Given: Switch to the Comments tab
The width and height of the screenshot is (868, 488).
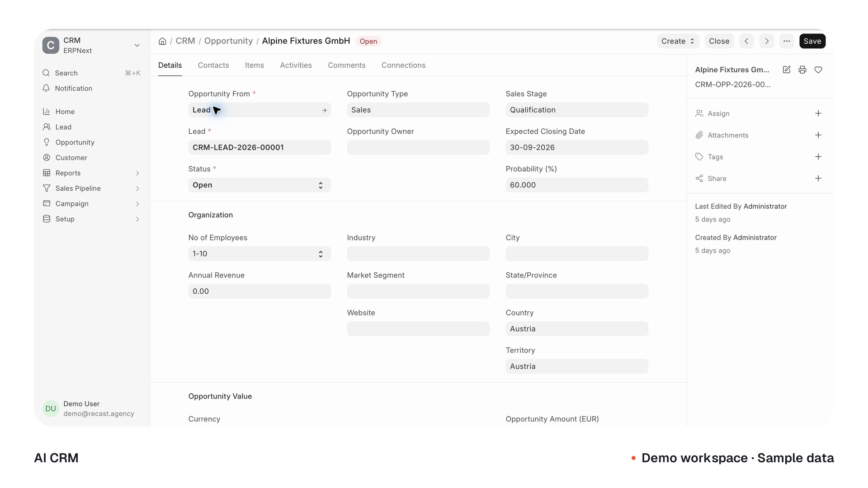Looking at the screenshot, I should [x=347, y=65].
